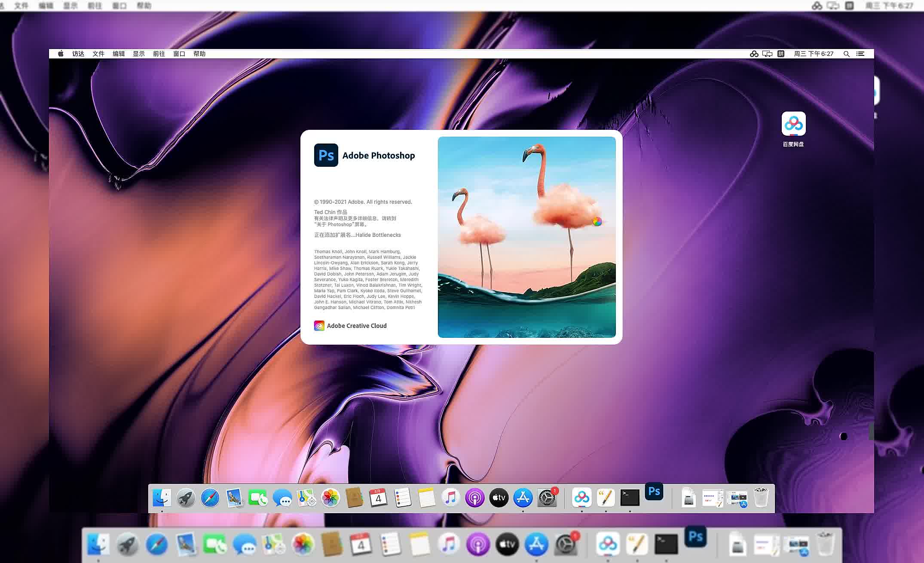Open screen mirroring status icon, sharp menu bar
This screenshot has width=924, height=563.
tap(768, 54)
